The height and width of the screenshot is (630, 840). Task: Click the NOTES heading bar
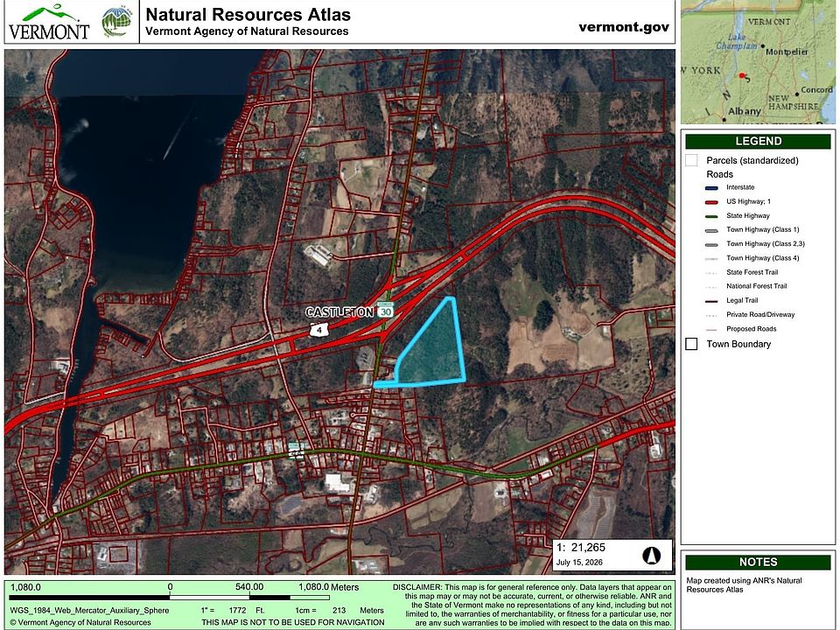tap(758, 562)
